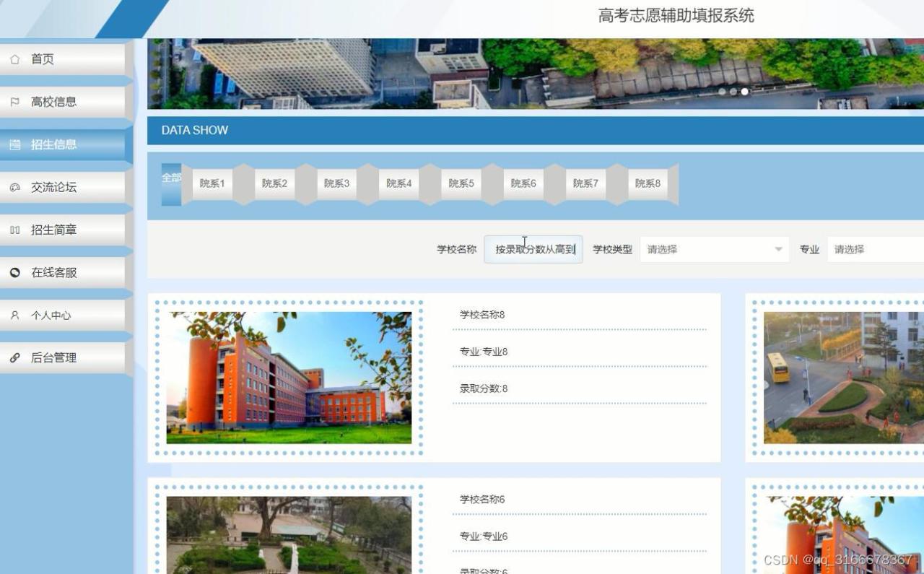Click the 学校名称6 title text
The height and width of the screenshot is (574, 924).
482,500
